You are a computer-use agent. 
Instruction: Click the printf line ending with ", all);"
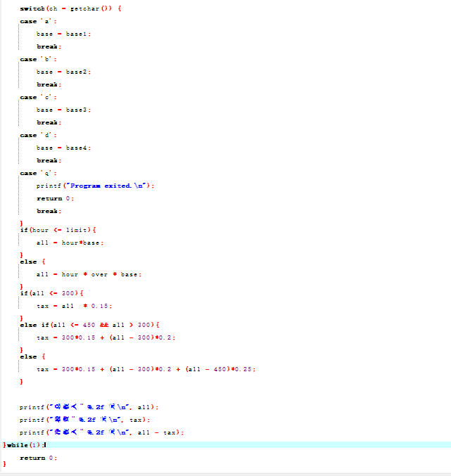click(89, 407)
